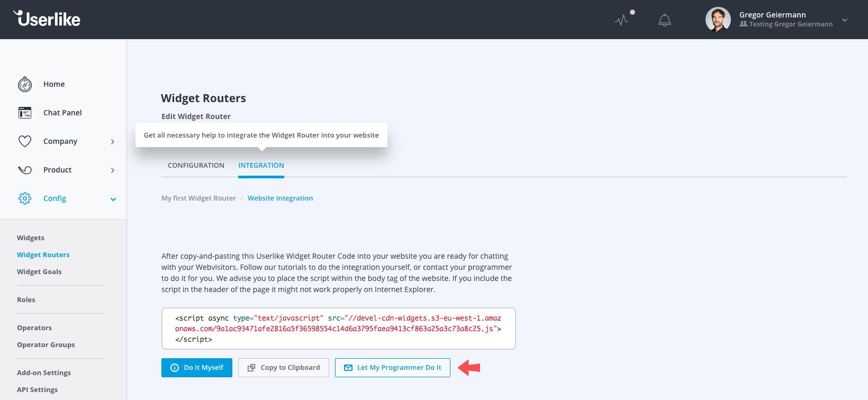Screen dimensions: 868x400
Task: Open API Settings in the sidebar
Action: tap(38, 390)
